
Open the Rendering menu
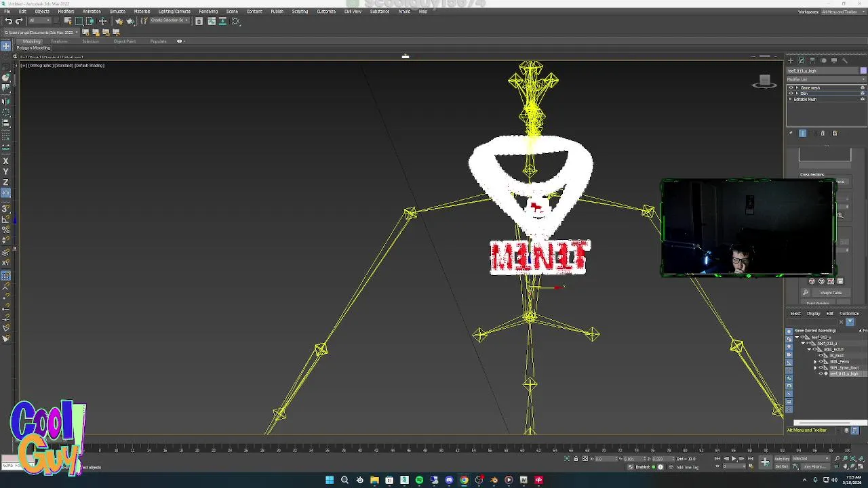coord(208,12)
